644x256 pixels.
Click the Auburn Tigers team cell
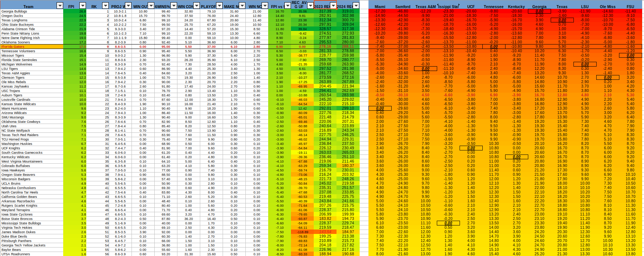click(x=32, y=95)
